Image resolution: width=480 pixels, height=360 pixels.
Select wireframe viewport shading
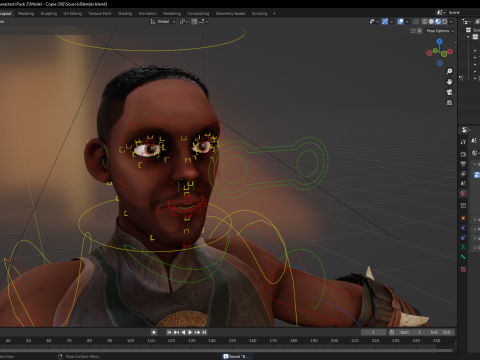(x=425, y=21)
